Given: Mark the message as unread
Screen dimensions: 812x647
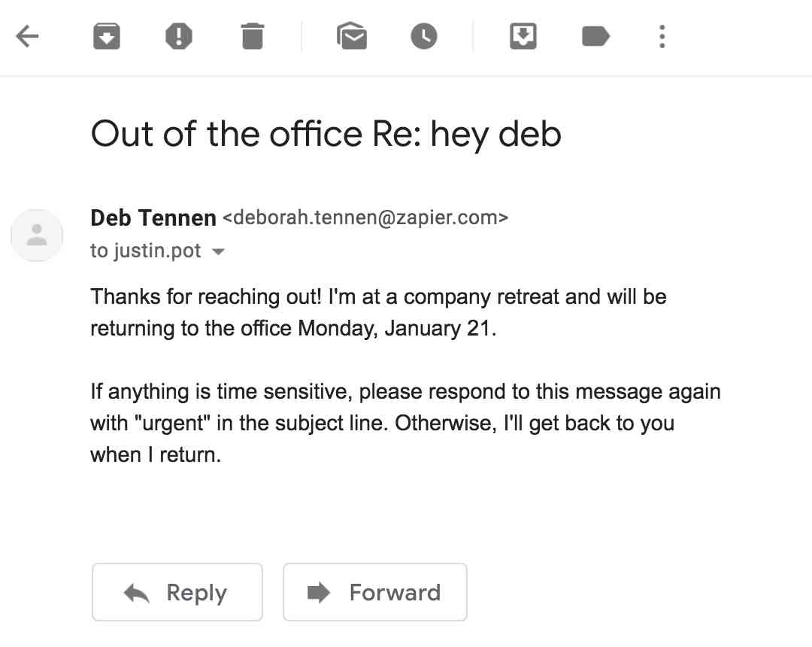Looking at the screenshot, I should tap(352, 35).
